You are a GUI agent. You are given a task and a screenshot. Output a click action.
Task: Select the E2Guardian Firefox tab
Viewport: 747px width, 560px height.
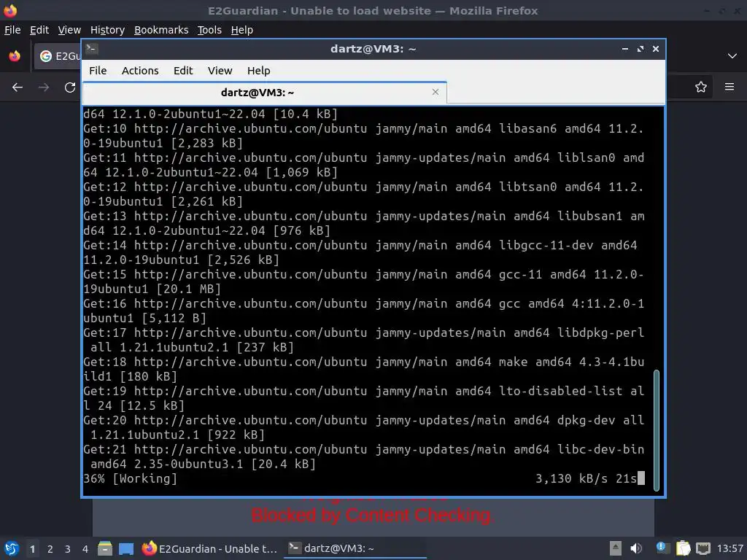coord(58,56)
